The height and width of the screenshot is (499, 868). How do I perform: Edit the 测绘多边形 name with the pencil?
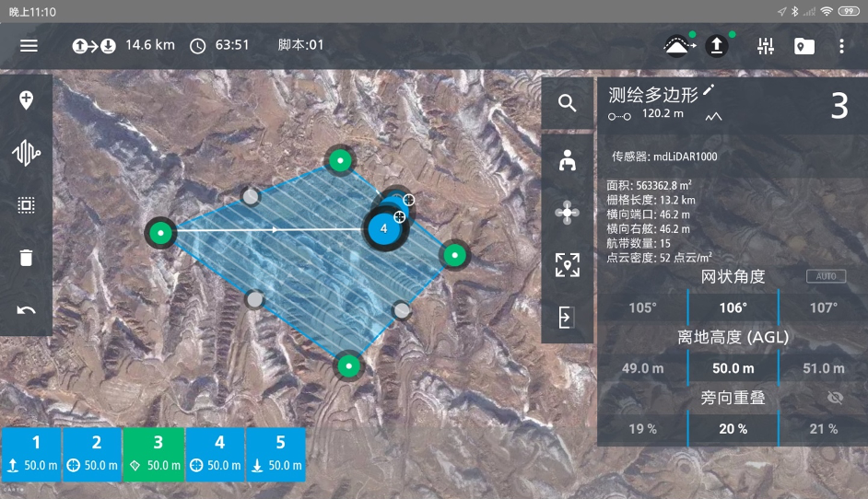click(709, 90)
